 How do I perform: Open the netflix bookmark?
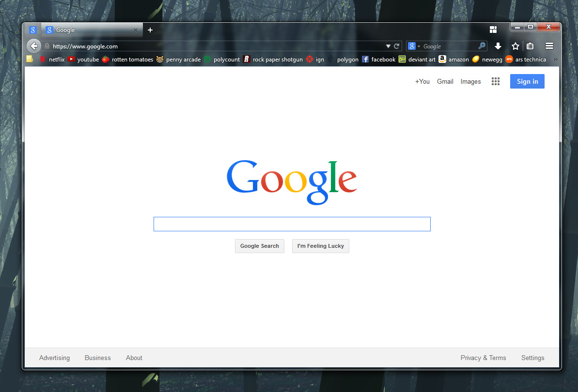(x=57, y=59)
